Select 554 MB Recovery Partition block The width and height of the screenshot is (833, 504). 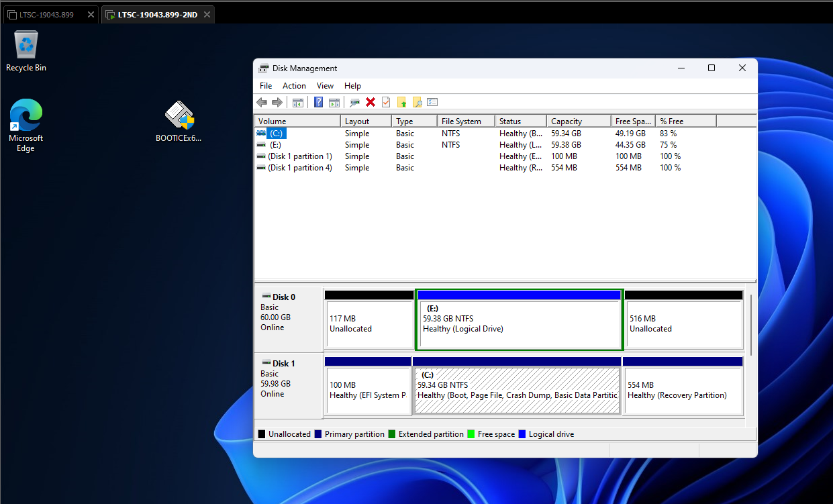[x=683, y=385]
